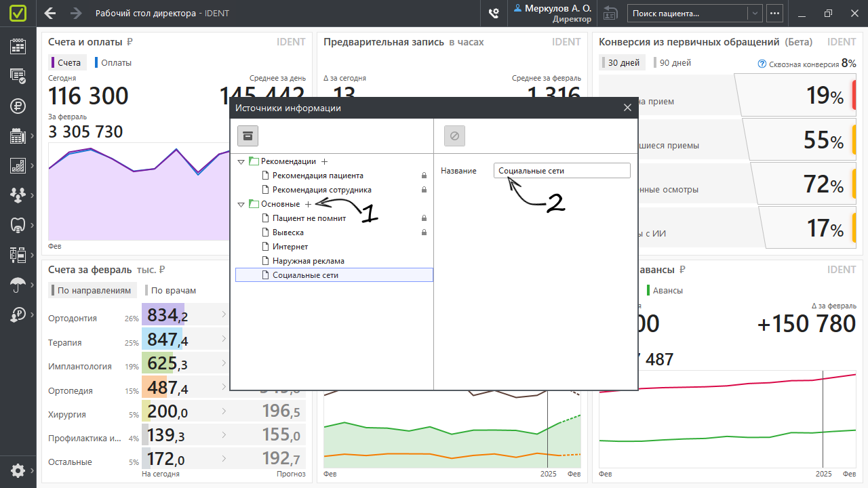Image resolution: width=868 pixels, height=488 pixels.
Task: Select the По врачам tab
Action: (x=171, y=290)
